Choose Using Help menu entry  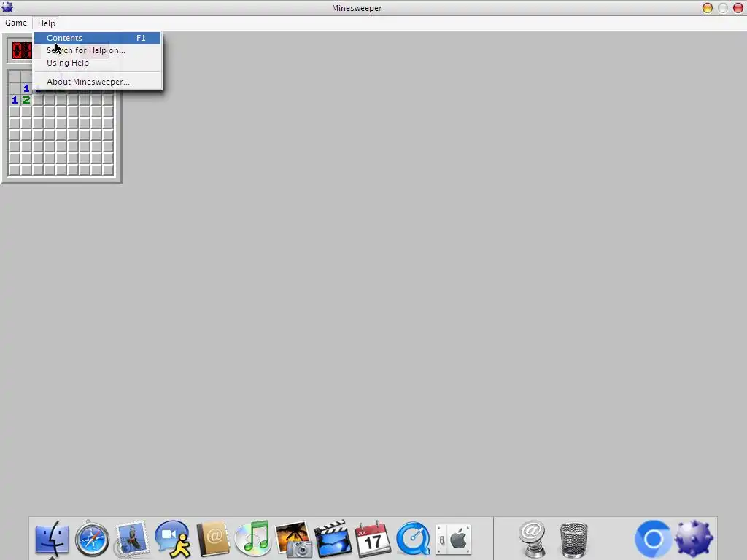[97, 63]
